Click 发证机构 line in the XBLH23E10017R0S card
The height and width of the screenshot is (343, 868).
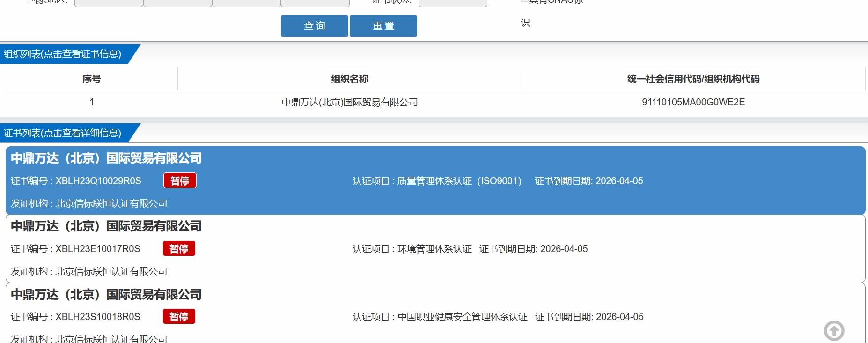(89, 271)
